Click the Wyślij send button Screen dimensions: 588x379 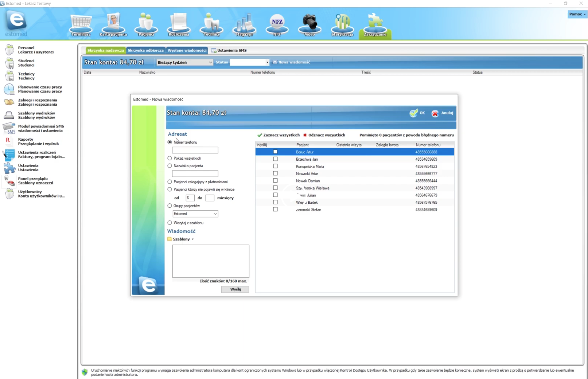coord(235,289)
